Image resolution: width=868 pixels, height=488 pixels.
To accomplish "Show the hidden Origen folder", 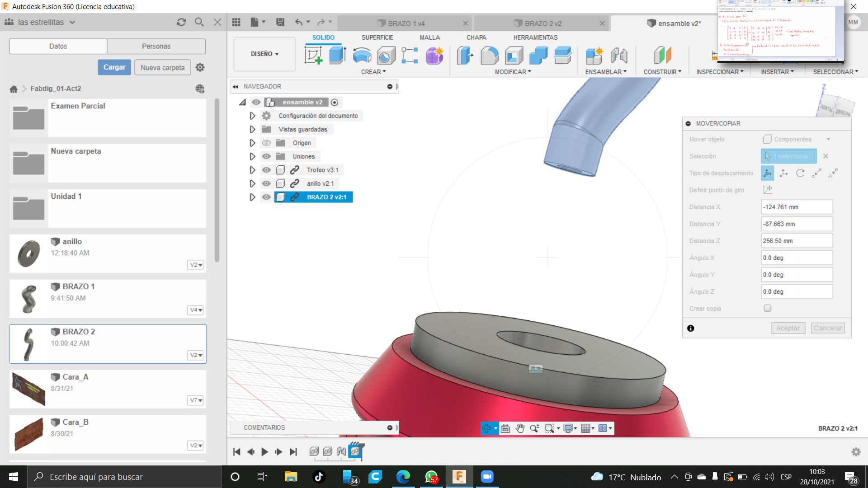I will pos(266,143).
